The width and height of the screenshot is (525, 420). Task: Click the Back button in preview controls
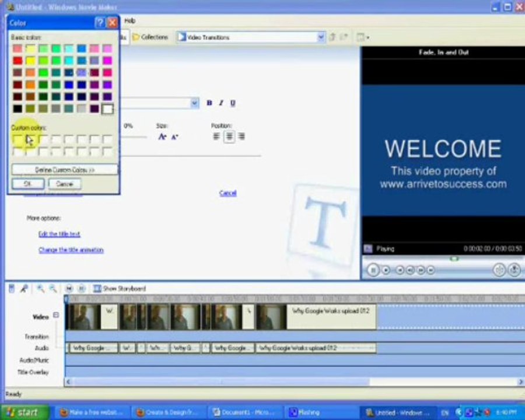(x=400, y=270)
